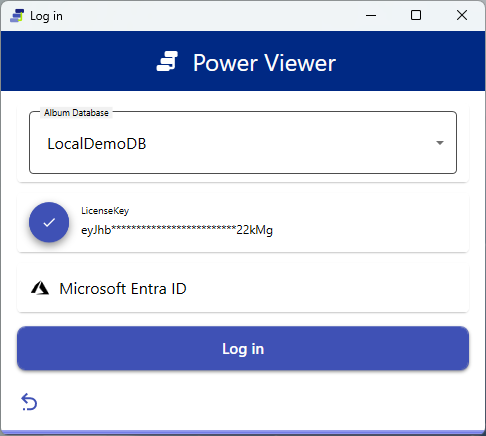Click the Album Database field label
Image resolution: width=486 pixels, height=436 pixels.
point(76,113)
